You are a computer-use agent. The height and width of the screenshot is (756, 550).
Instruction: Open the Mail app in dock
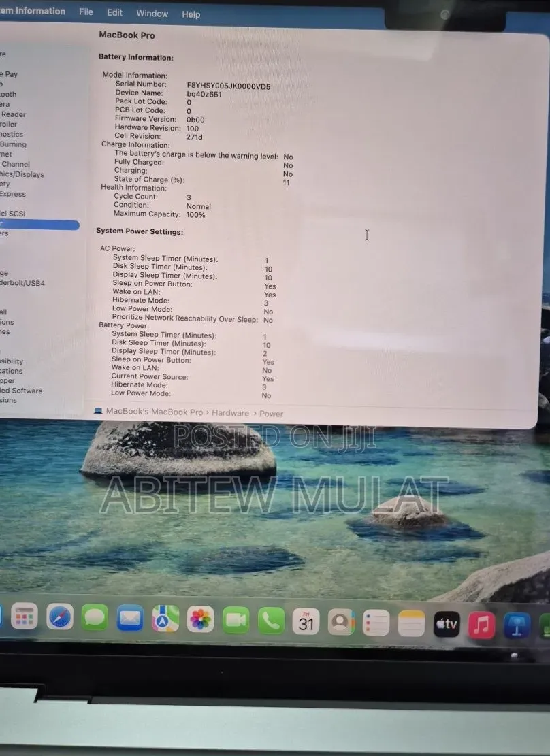(130, 618)
